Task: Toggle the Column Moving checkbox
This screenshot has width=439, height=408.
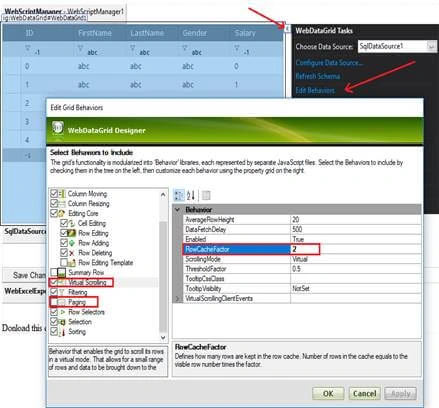Action: click(54, 194)
